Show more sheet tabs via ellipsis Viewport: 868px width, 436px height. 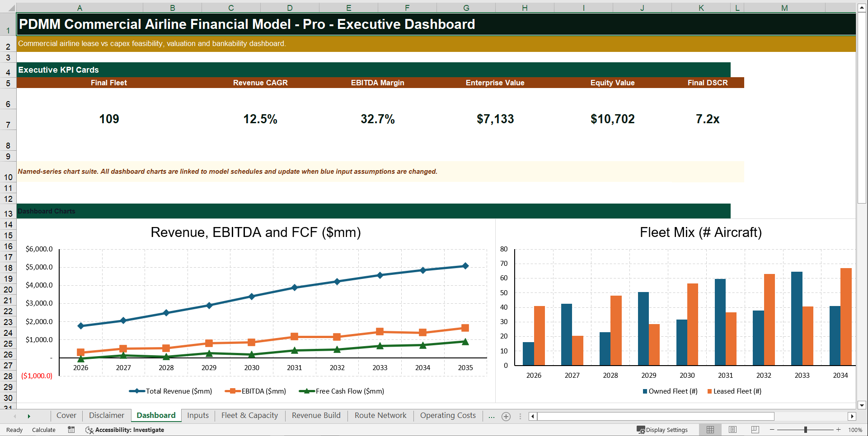[x=492, y=416]
